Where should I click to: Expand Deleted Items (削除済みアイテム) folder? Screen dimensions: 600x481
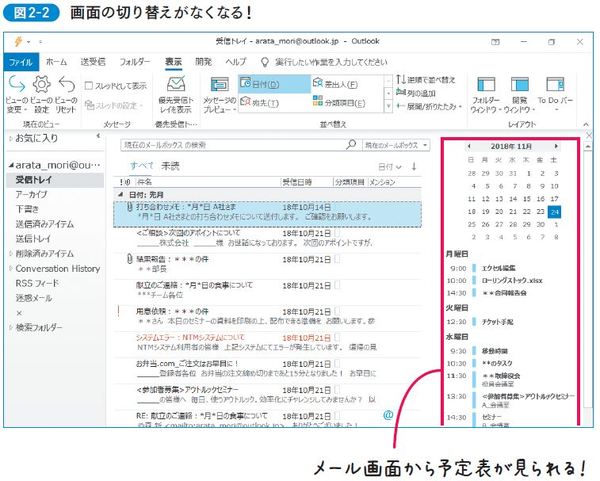pyautogui.click(x=11, y=253)
